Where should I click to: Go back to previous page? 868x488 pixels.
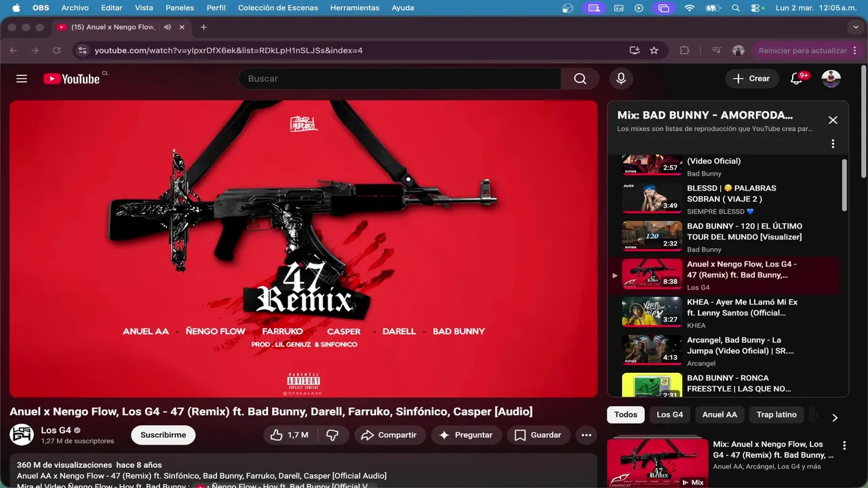[13, 50]
